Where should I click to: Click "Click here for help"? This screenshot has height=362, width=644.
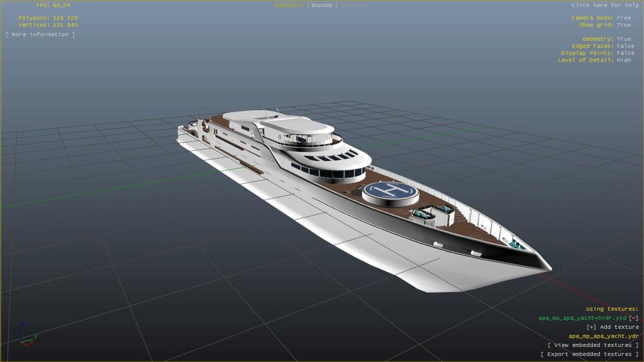(x=605, y=4)
